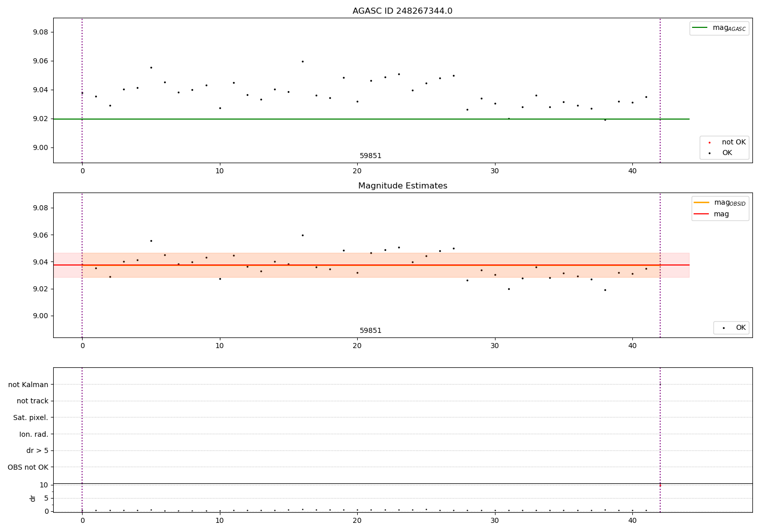Click the 59851 label in the middle plot
The width and height of the screenshot is (760, 532).
[x=370, y=331]
